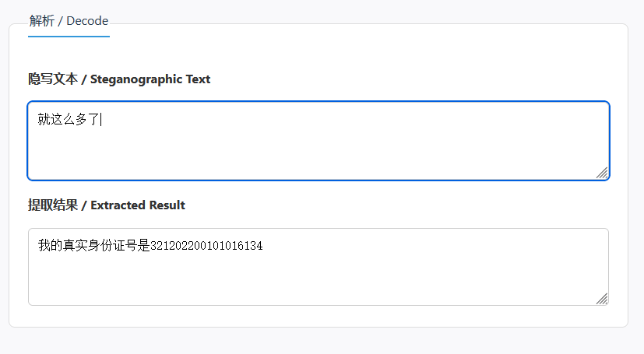
Task: Place cursor in the text 就这么多了
Action: (69, 119)
